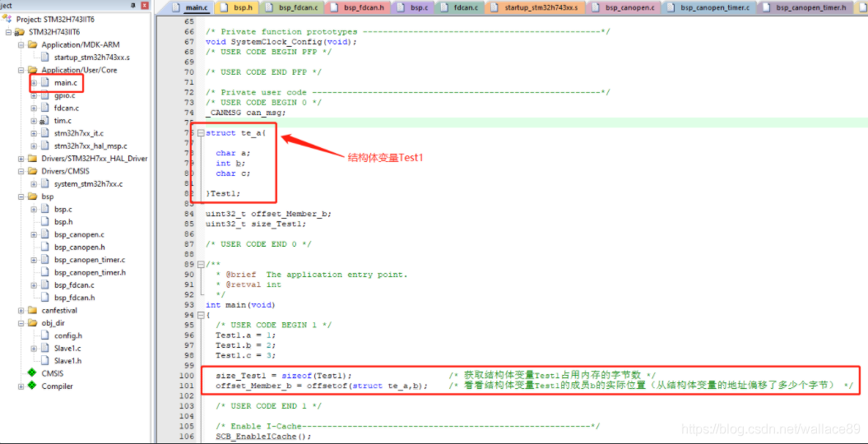Select bsp_canopen.c in project tree
This screenshot has width=868, height=444.
click(x=79, y=234)
